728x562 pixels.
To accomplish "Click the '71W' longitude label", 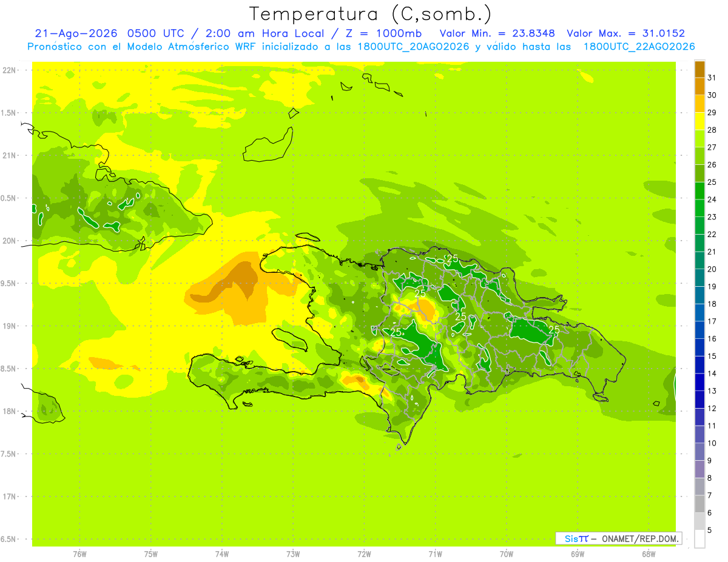I will [x=435, y=554].
